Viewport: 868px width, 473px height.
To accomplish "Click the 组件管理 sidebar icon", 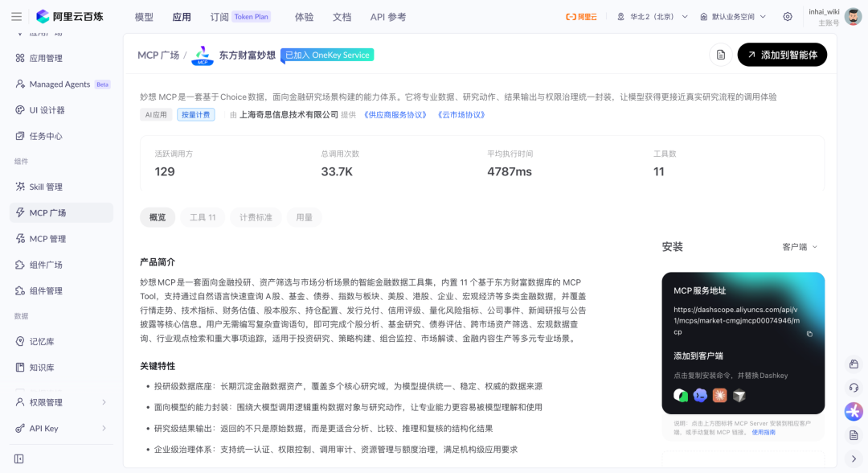I will (20, 290).
